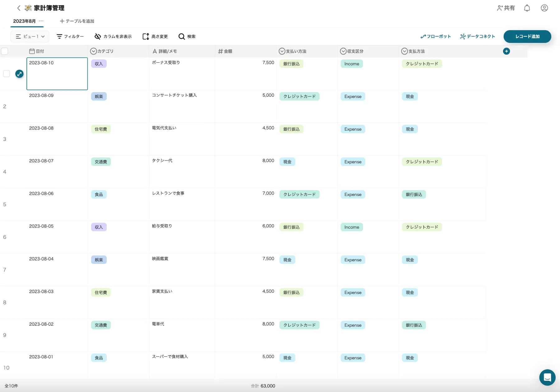Select the ボーナス受取り memo cell
The image size is (560, 392).
coord(182,74)
